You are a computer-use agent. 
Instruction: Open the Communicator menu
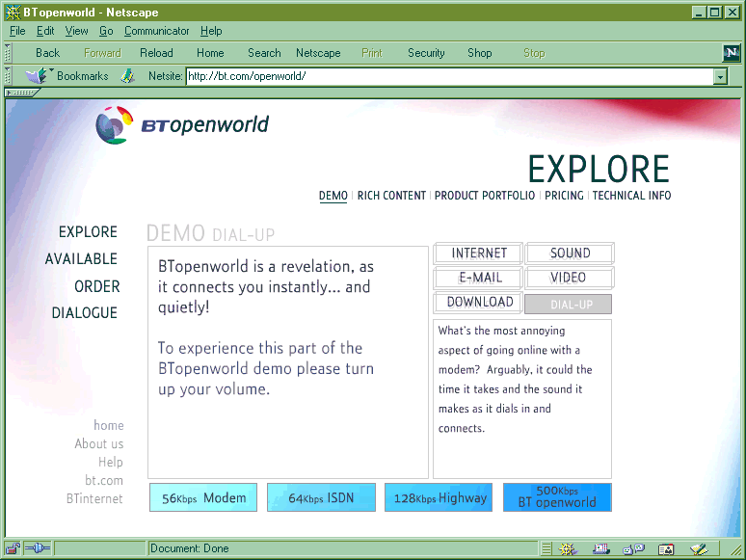156,31
